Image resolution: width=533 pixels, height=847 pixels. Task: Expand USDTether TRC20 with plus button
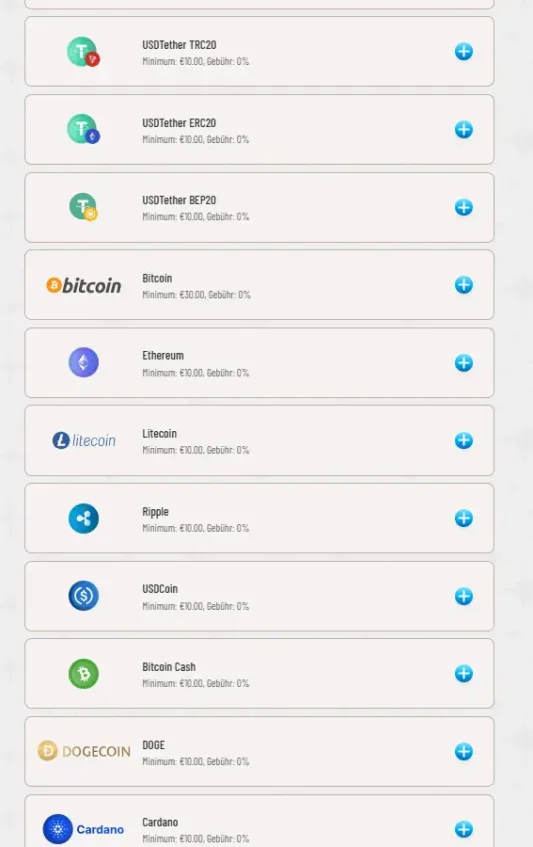point(463,52)
